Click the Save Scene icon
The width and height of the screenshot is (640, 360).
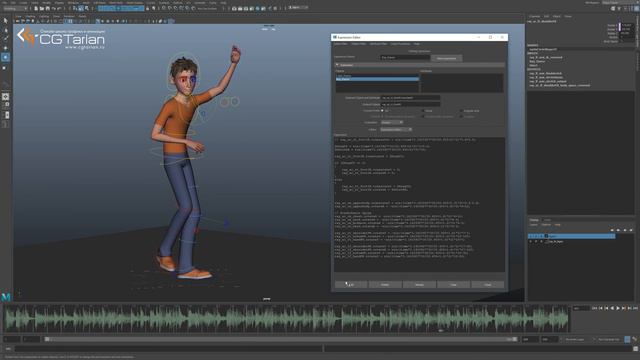48,8
